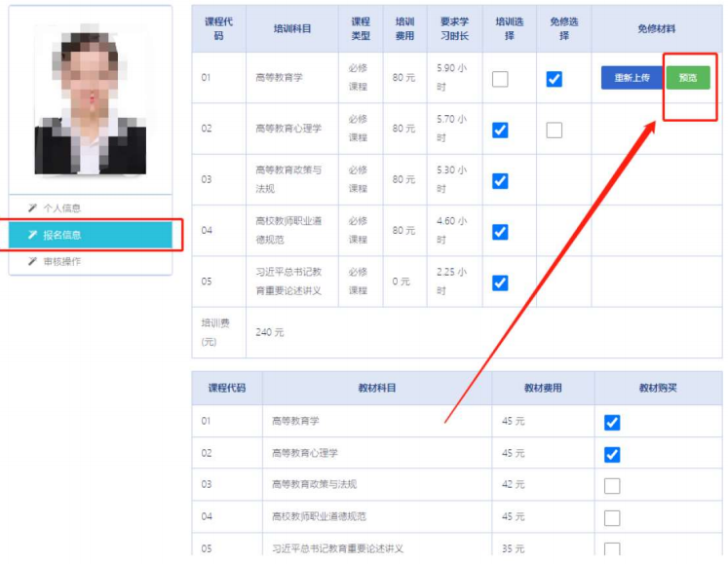The width and height of the screenshot is (728, 564).
Task: Uncheck 免修选择 for course 01 高等教育学
Action: [555, 79]
